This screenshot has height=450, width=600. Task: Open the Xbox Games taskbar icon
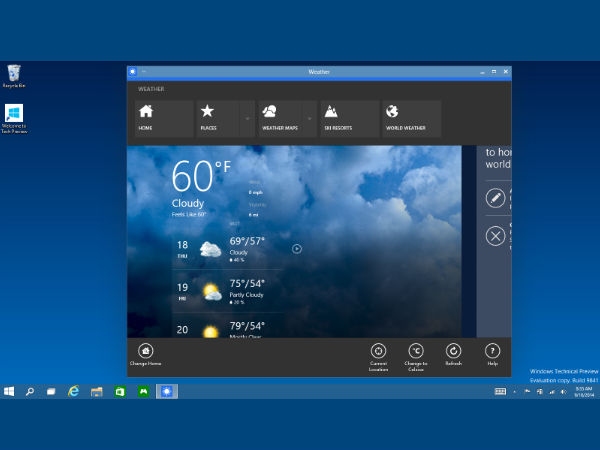[143, 391]
